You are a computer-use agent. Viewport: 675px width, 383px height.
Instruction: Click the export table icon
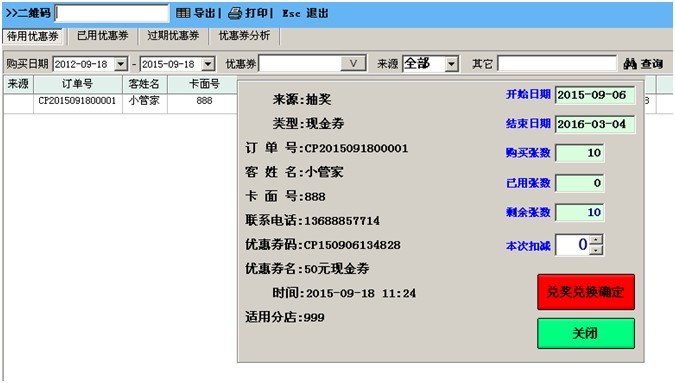pyautogui.click(x=183, y=13)
